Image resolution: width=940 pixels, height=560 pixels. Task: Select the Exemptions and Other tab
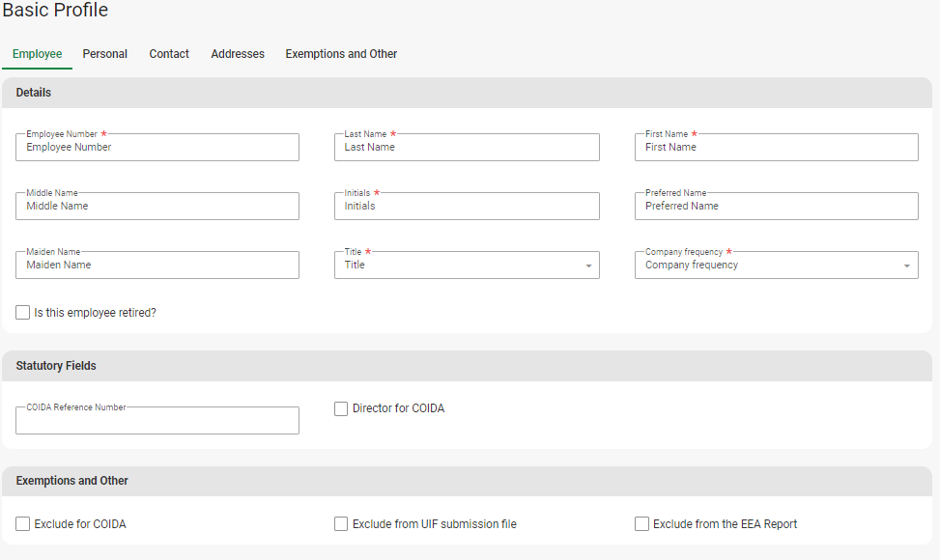(x=341, y=54)
